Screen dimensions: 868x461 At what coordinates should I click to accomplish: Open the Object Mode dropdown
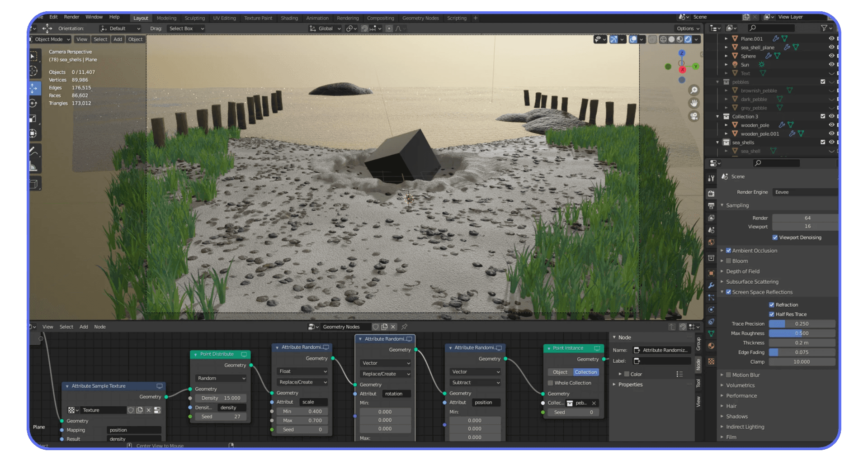pyautogui.click(x=50, y=39)
